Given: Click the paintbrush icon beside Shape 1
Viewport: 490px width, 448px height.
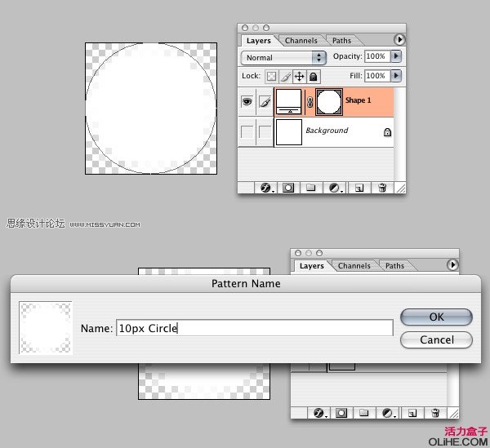Looking at the screenshot, I should 265,102.
